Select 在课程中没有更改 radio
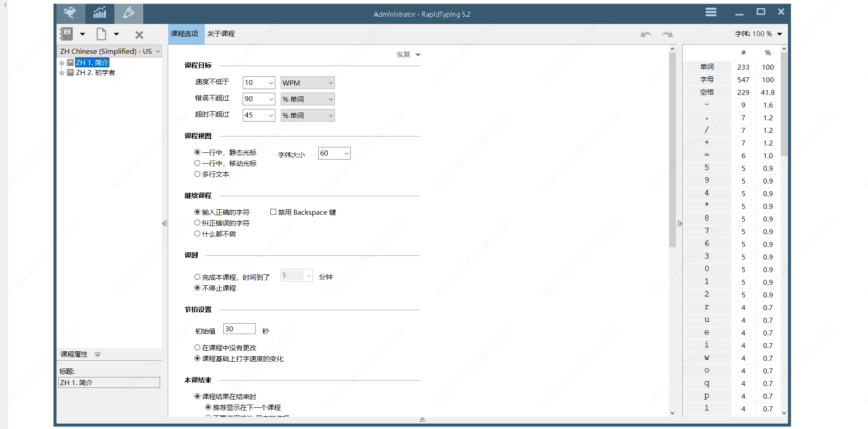868x429 pixels. [x=198, y=348]
